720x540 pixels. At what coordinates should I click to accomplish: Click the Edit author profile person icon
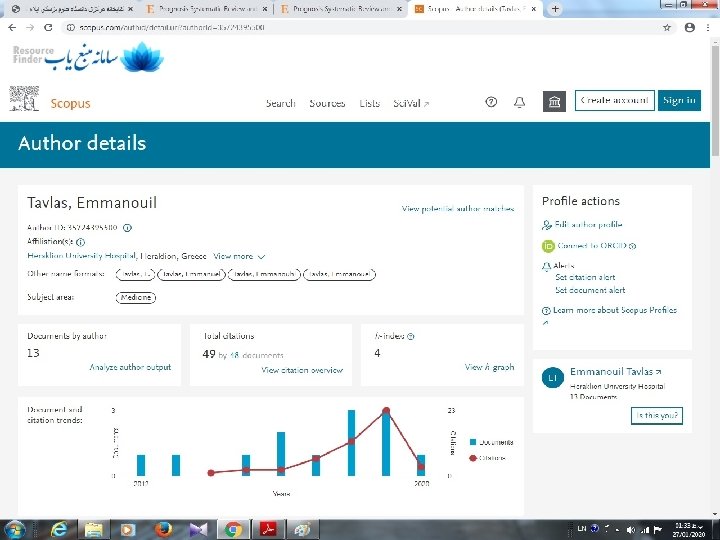pos(547,225)
